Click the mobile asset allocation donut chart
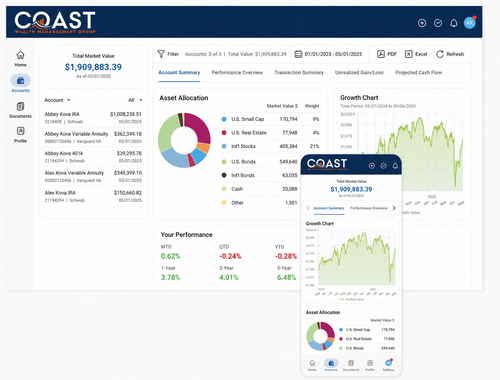The height and width of the screenshot is (380, 500). click(320, 336)
